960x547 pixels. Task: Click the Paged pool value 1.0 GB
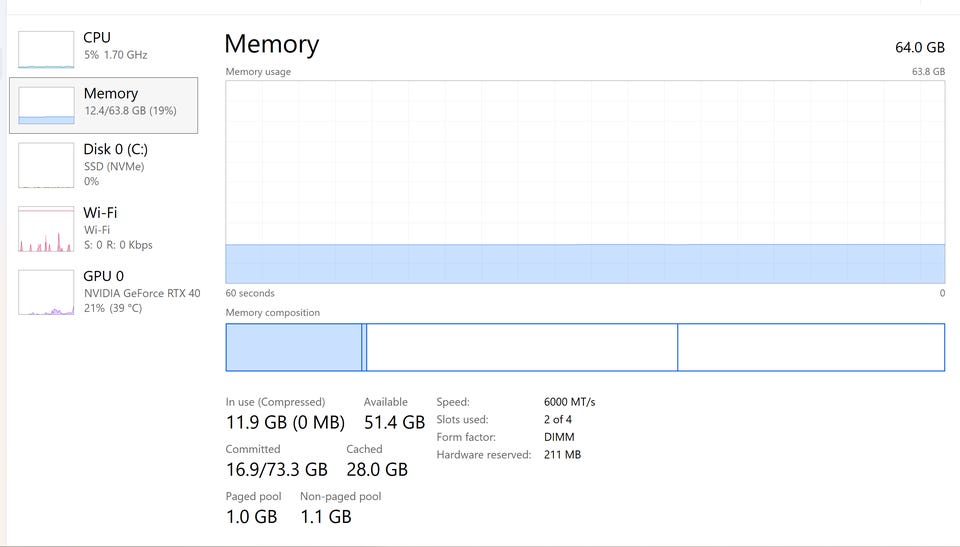pyautogui.click(x=251, y=516)
